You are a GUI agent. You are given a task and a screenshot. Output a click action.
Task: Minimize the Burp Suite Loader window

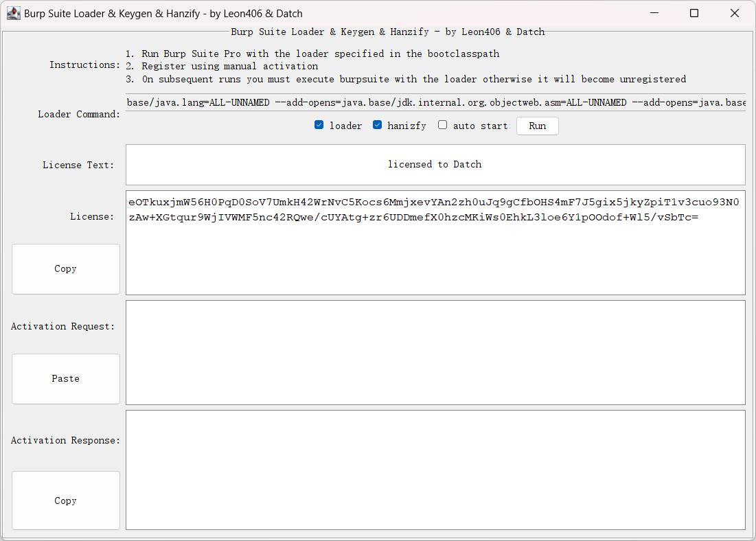click(654, 13)
